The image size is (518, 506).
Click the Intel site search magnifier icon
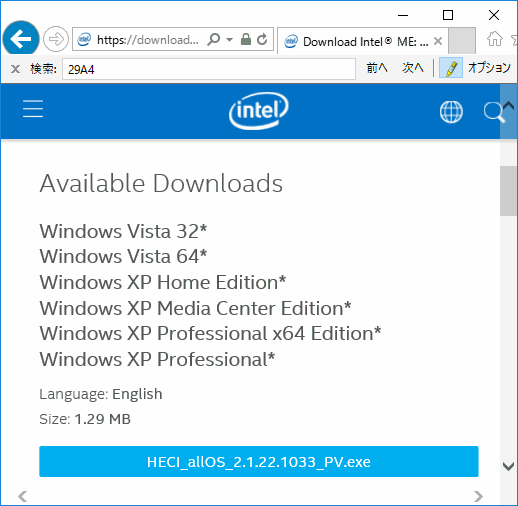tap(494, 112)
